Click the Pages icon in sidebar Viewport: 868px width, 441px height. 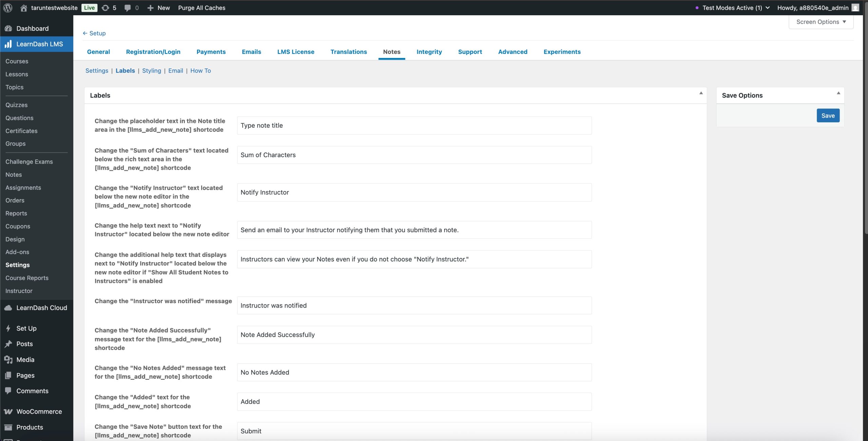(x=8, y=375)
